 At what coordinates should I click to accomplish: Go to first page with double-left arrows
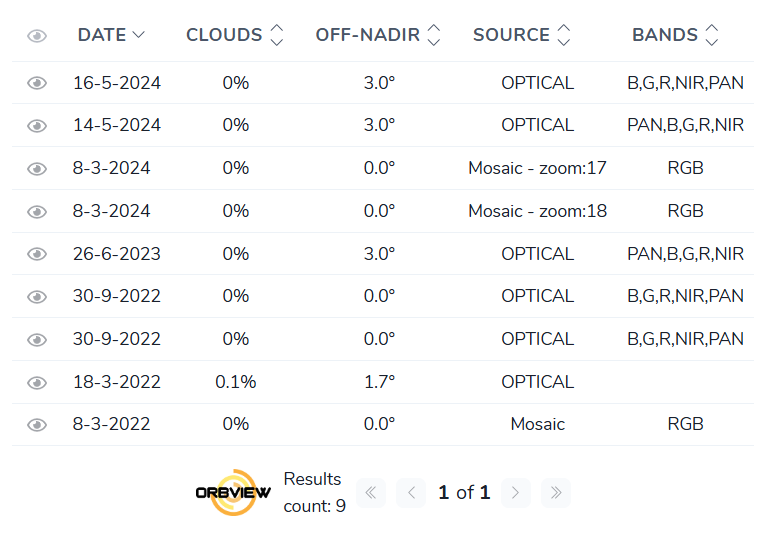point(371,493)
